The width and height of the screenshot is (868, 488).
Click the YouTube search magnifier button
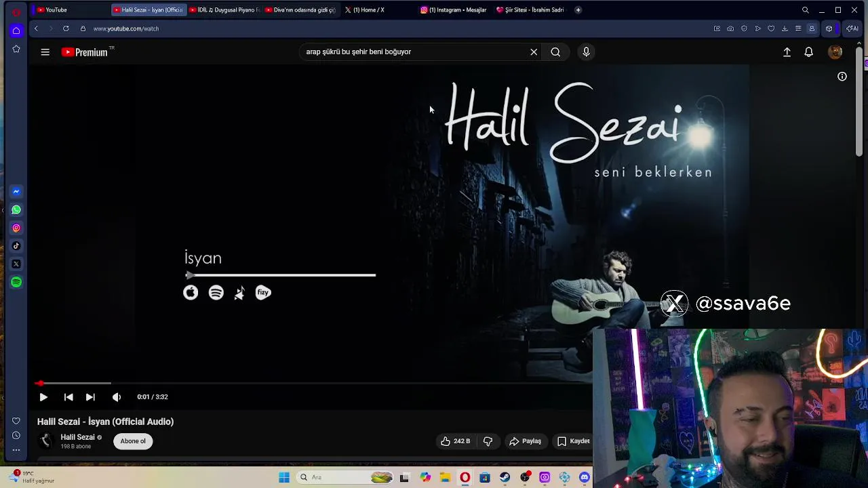click(x=555, y=52)
